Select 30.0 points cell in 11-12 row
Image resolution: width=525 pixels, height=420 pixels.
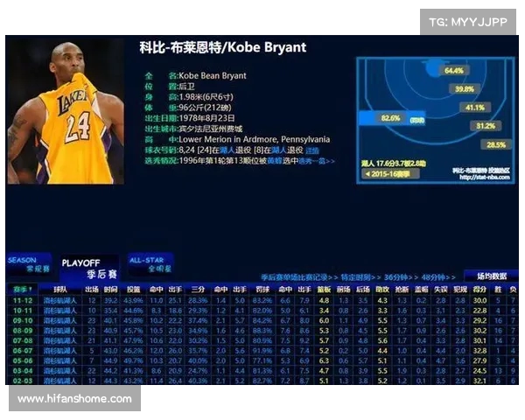[479, 301]
